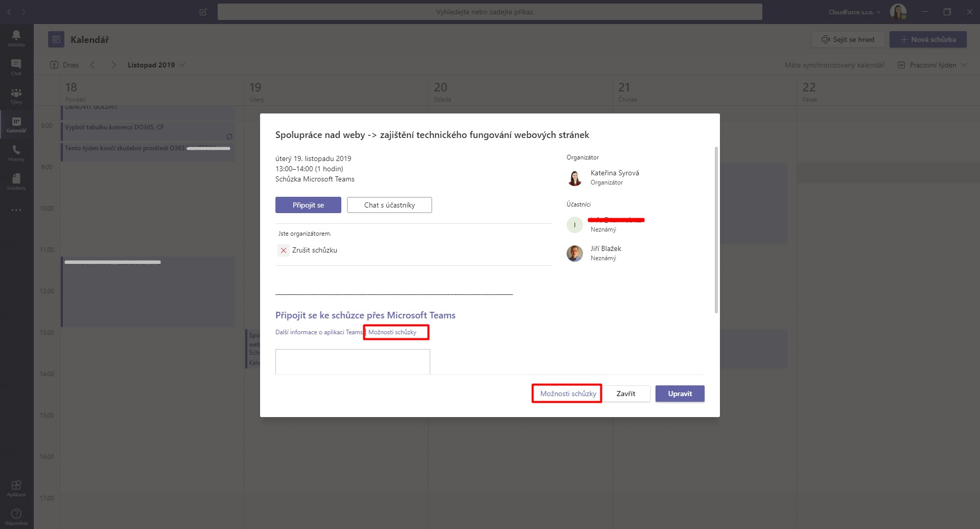Click the Zavřít button
The height and width of the screenshot is (529, 980).
click(626, 394)
